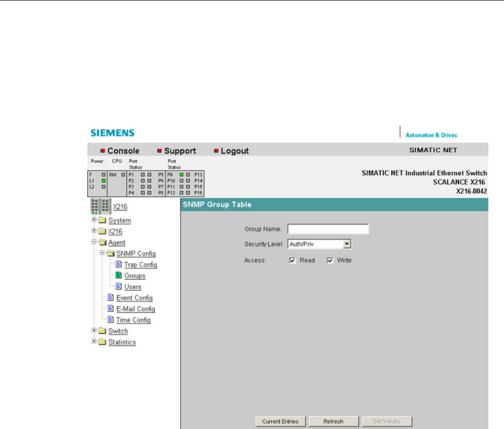The width and height of the screenshot is (504, 429).
Task: Expand the Switch tree node
Action: pyautogui.click(x=94, y=330)
